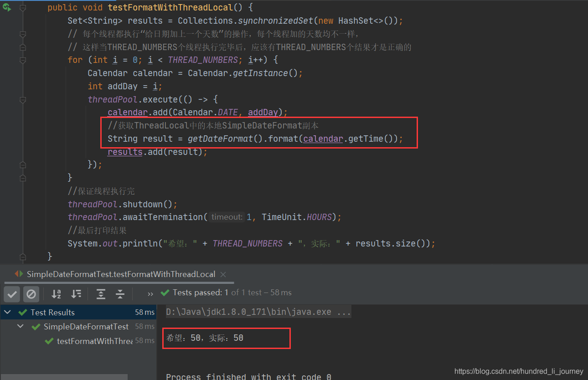
Task: Click the '58 ms' duration on the Test Results row
Action: click(x=145, y=312)
